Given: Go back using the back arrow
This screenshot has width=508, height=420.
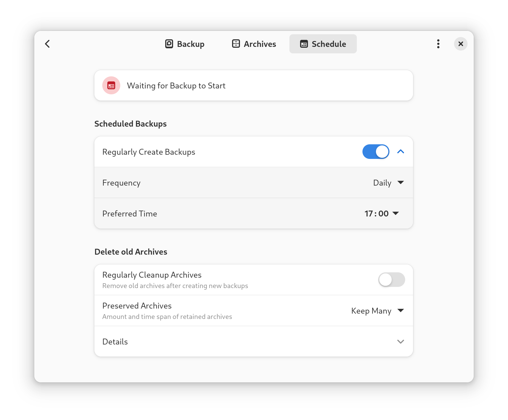Looking at the screenshot, I should [x=47, y=44].
